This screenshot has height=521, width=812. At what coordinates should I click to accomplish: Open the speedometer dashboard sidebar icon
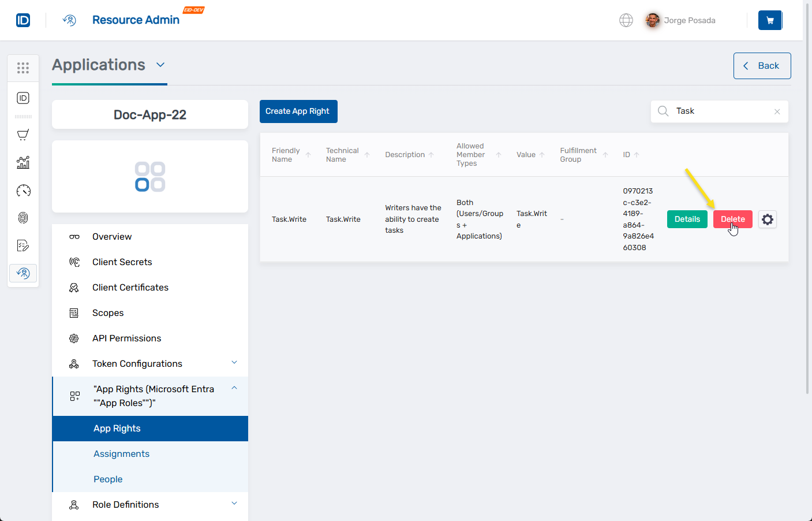point(23,191)
